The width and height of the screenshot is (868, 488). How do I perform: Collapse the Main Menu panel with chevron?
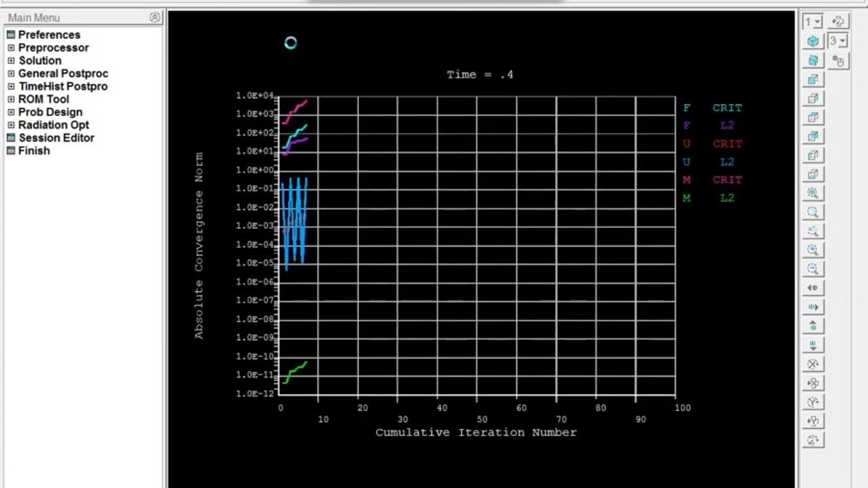pos(155,18)
